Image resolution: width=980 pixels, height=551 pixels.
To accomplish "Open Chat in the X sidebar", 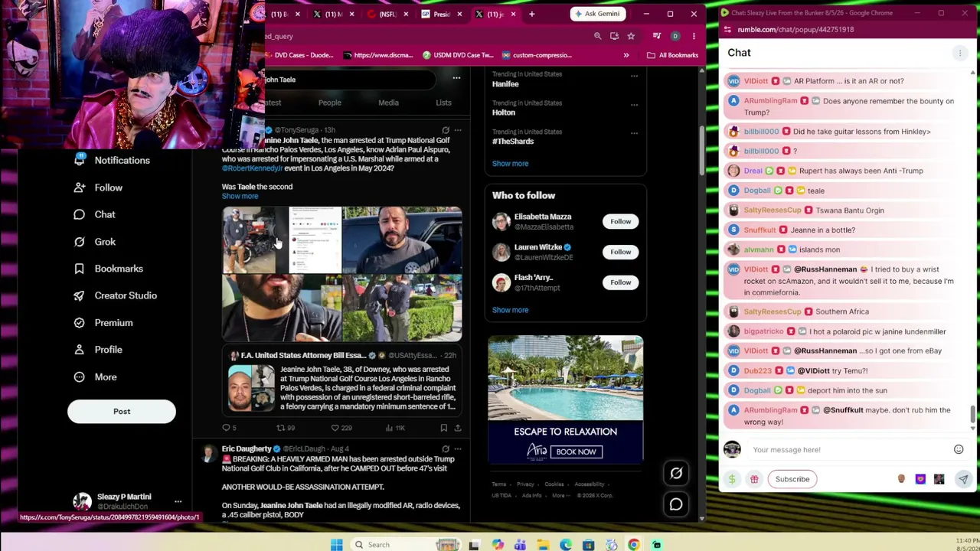I will [94, 214].
